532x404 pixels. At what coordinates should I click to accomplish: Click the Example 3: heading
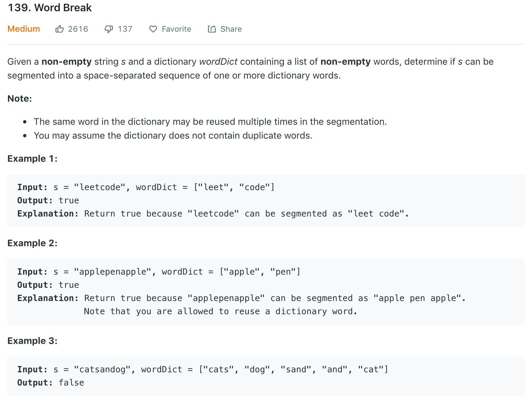[x=32, y=341]
